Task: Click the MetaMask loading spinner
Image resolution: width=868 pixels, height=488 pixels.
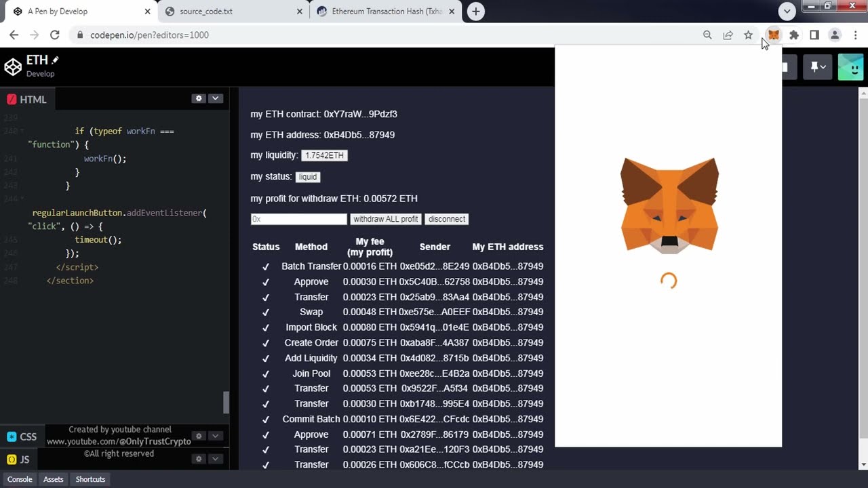Action: 669,281
